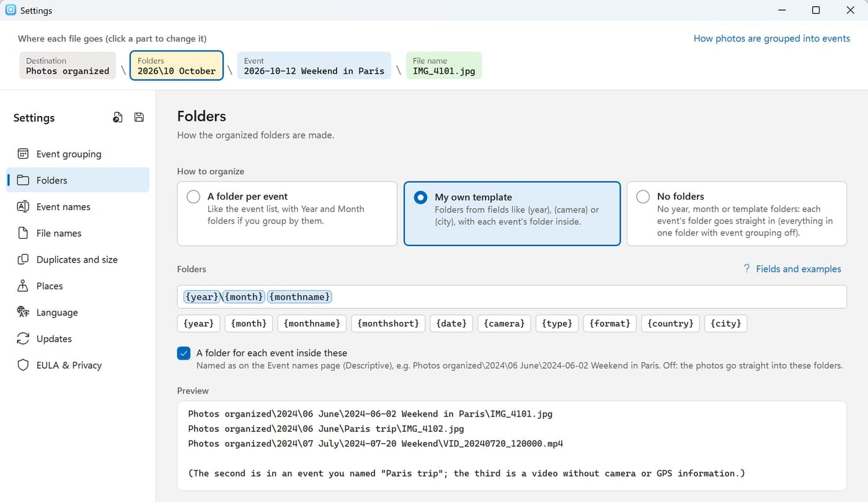Insert the {monthshort} field chip
The width and height of the screenshot is (868, 502).
(x=388, y=324)
